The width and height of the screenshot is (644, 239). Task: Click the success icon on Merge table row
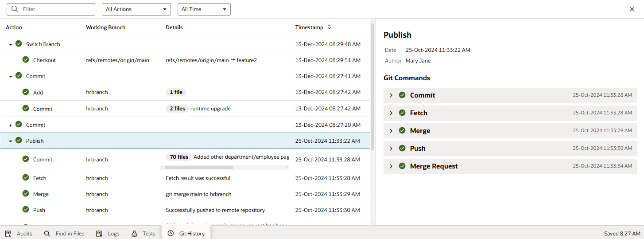pos(26,193)
